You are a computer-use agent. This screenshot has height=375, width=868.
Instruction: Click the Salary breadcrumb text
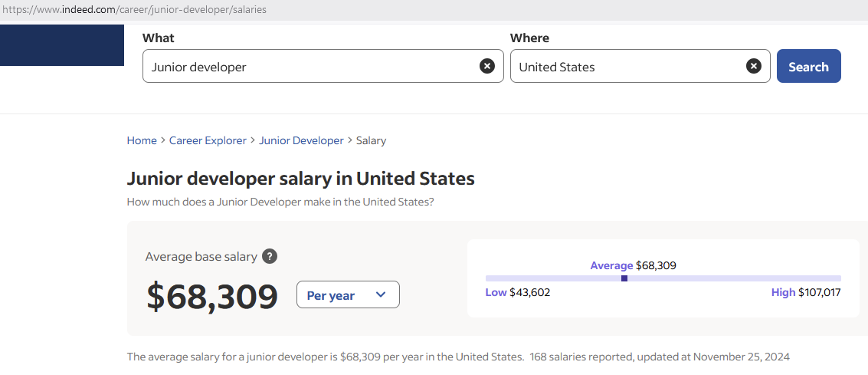(372, 140)
